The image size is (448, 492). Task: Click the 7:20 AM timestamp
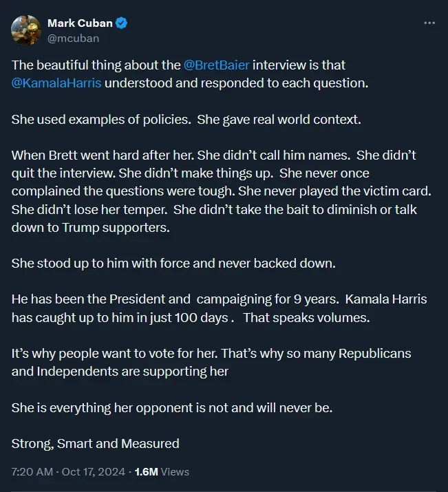(x=31, y=472)
